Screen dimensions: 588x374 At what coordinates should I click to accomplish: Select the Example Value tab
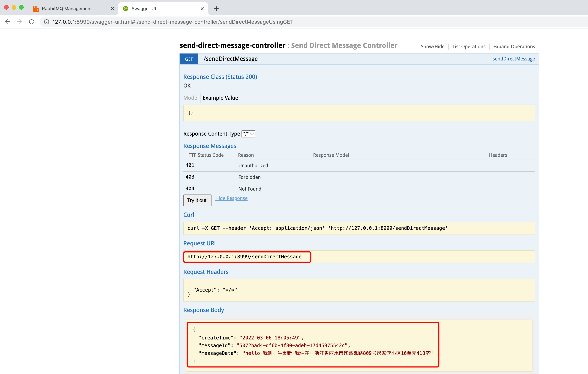pyautogui.click(x=220, y=98)
